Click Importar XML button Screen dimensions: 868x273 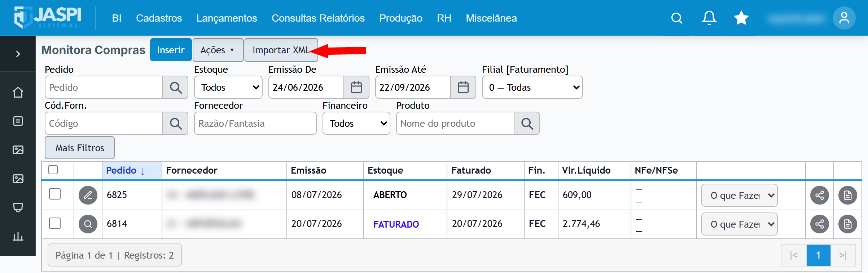click(281, 50)
